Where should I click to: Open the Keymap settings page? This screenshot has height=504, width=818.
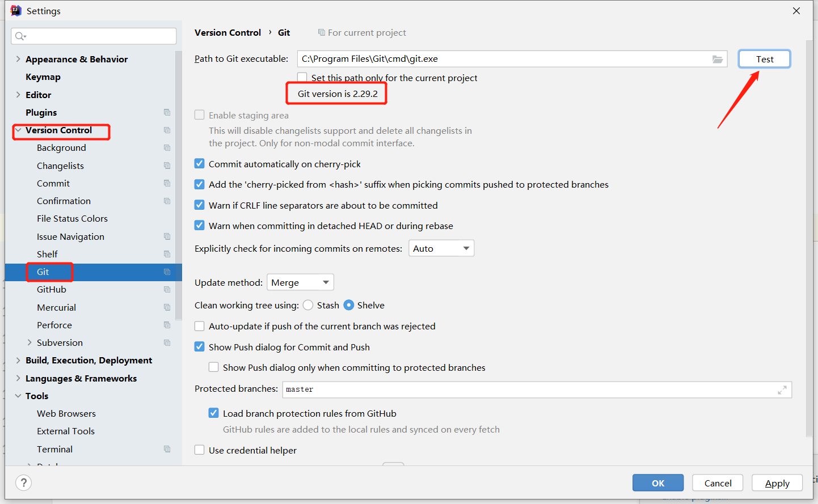[43, 77]
